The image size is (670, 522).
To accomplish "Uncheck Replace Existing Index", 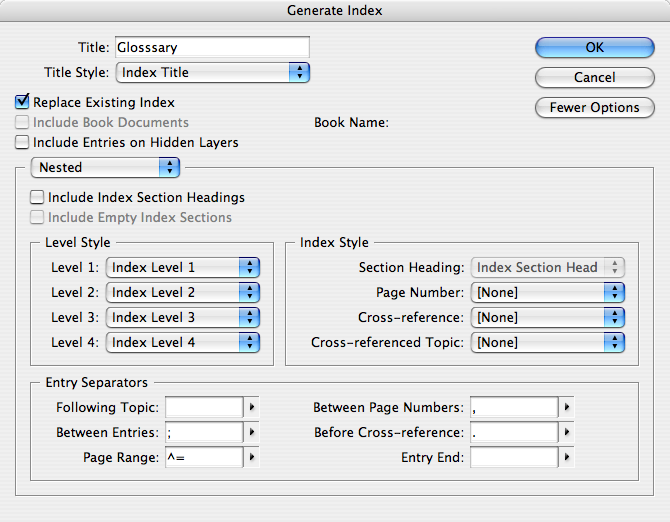I will (22, 102).
